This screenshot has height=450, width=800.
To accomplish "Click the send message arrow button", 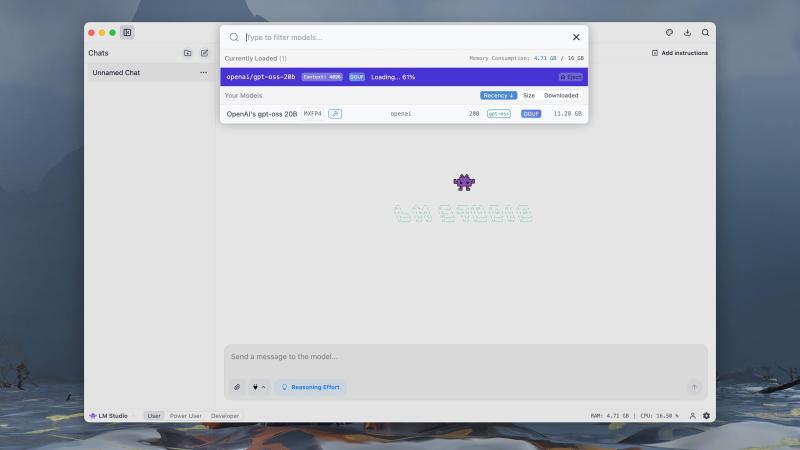I will (694, 387).
